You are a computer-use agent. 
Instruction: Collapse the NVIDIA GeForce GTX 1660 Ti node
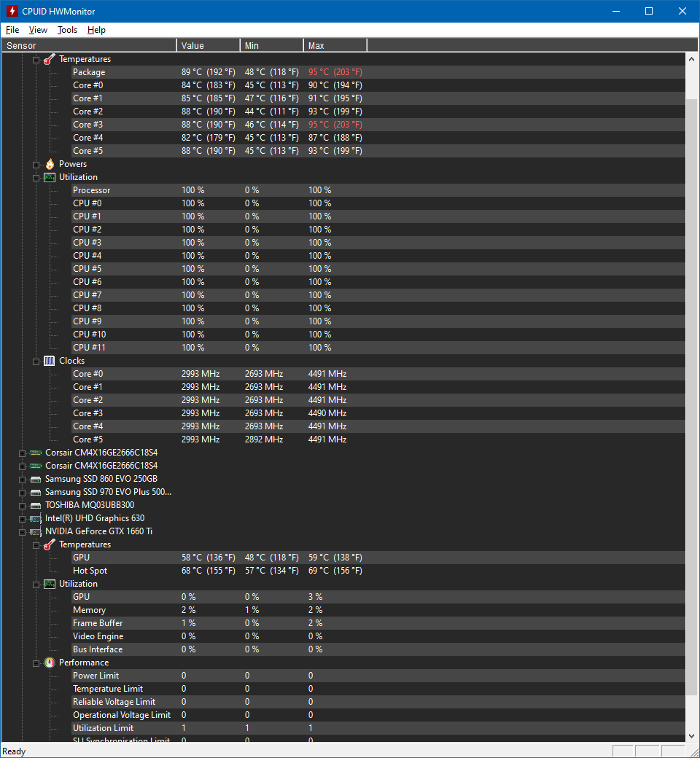coord(23,532)
